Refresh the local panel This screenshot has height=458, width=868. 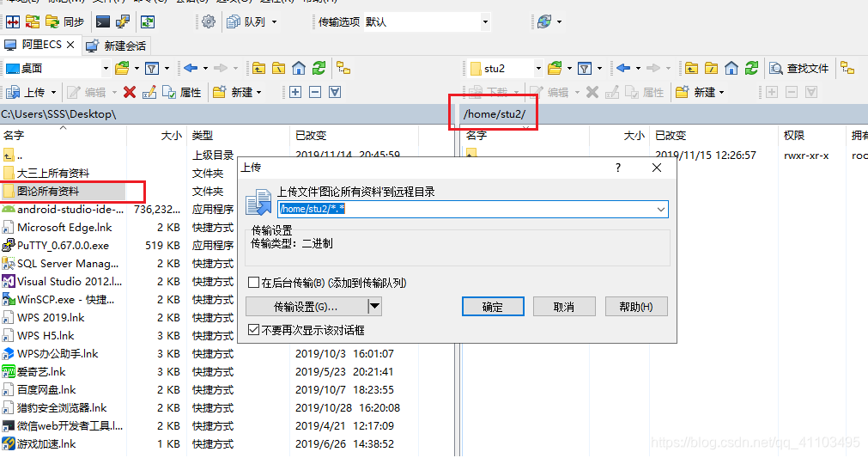point(319,69)
